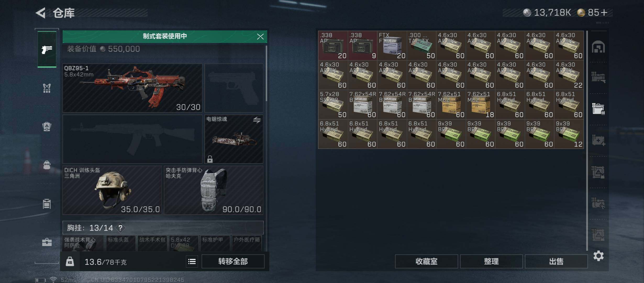Toggle the melee weapon swap arrows
This screenshot has width=644, height=283.
257,120
